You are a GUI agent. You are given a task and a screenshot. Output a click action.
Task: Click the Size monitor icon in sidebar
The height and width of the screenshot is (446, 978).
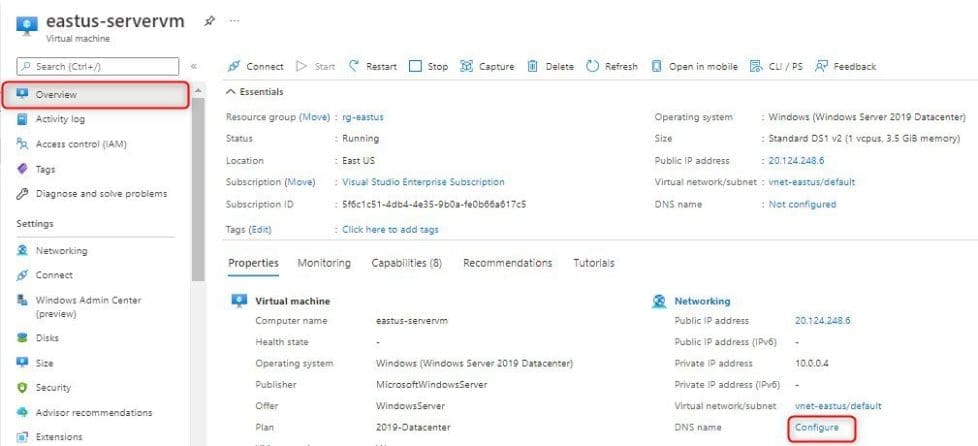pyautogui.click(x=22, y=362)
